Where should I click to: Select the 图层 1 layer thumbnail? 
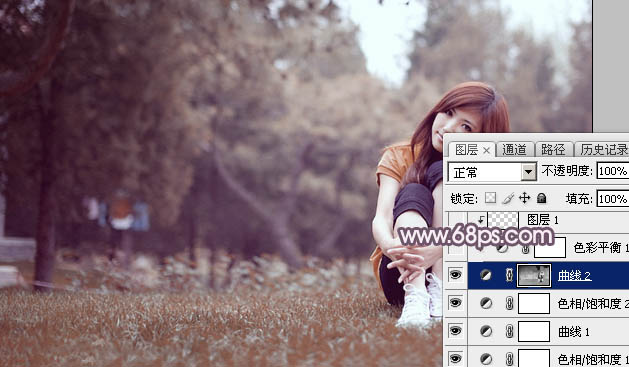503,220
